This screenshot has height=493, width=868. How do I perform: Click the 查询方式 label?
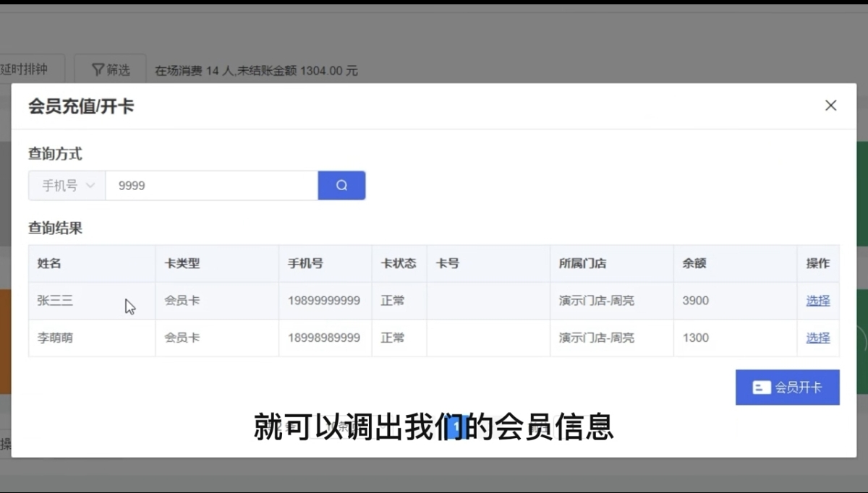[x=55, y=154]
